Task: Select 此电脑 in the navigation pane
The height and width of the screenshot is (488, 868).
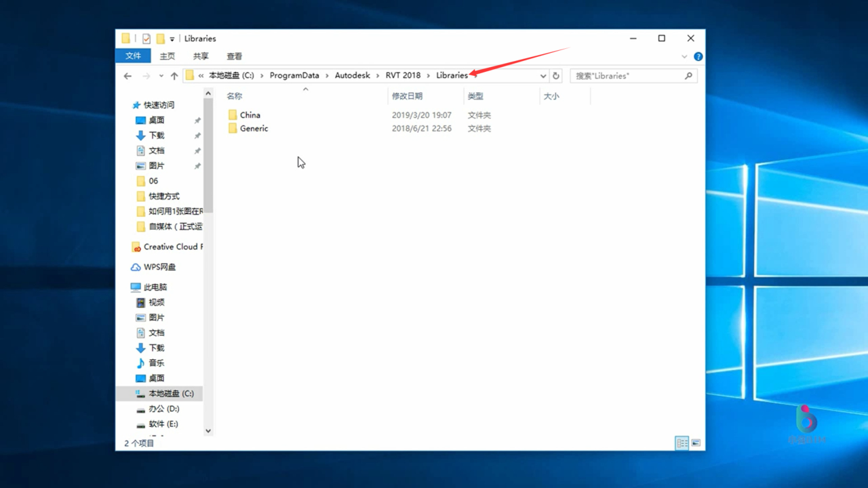Action: coord(149,287)
